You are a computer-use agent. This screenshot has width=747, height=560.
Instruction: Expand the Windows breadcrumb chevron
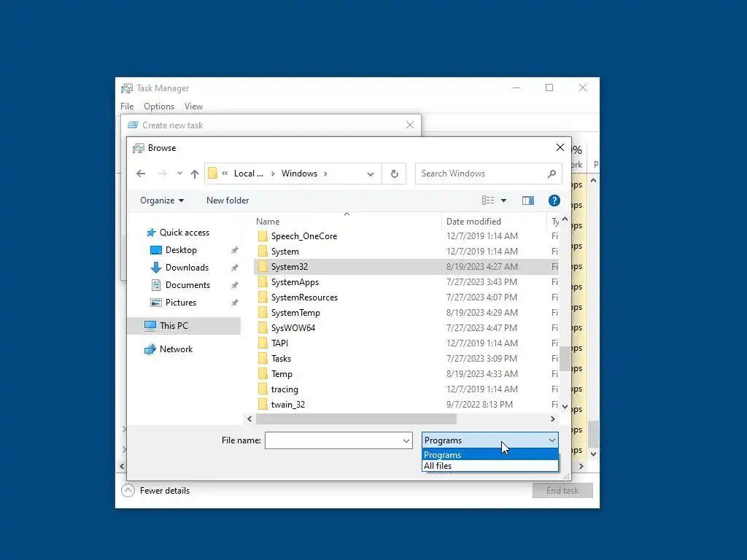(x=325, y=174)
